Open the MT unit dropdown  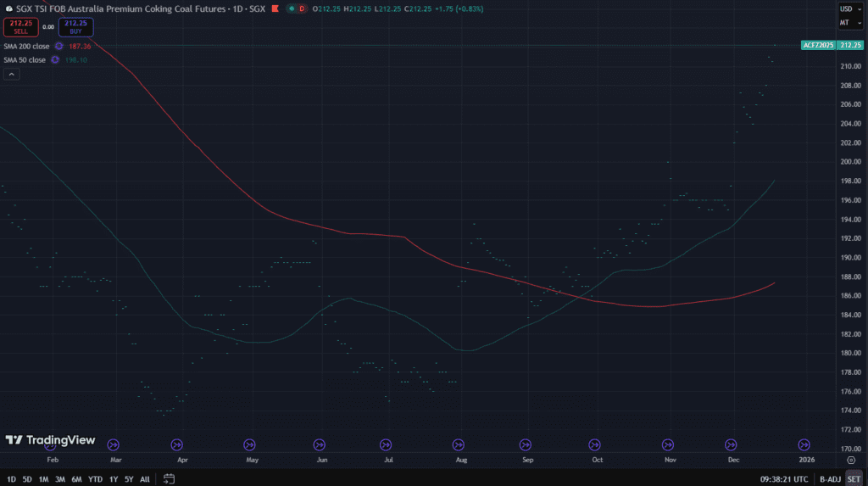846,22
